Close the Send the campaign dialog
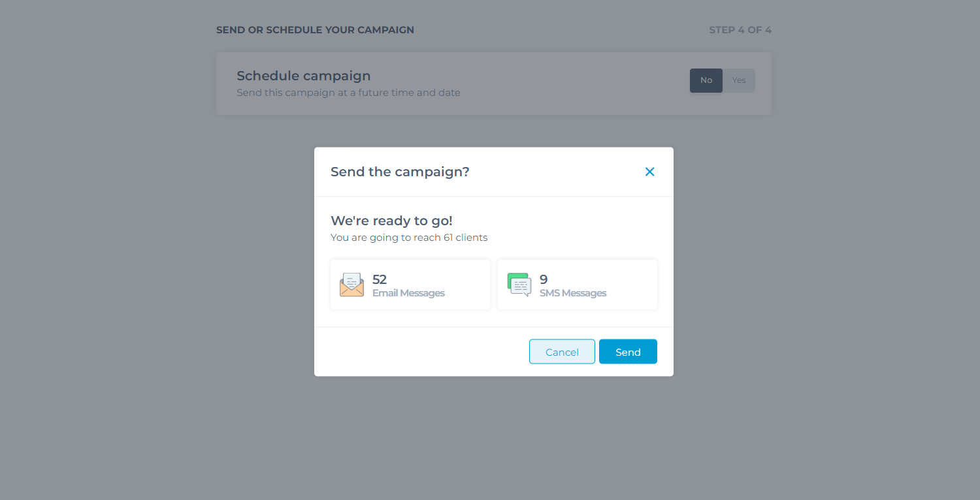Screen dimensions: 980x500 point(649,172)
